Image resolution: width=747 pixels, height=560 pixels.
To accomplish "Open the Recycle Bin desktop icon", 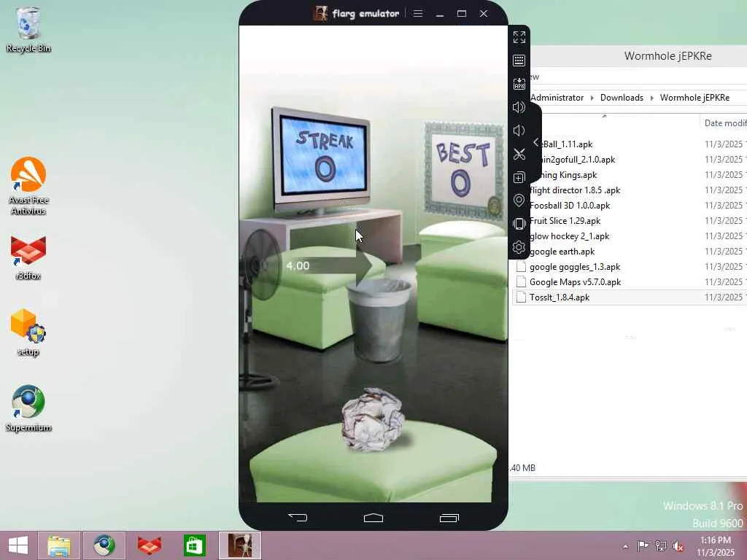I will (x=28, y=29).
